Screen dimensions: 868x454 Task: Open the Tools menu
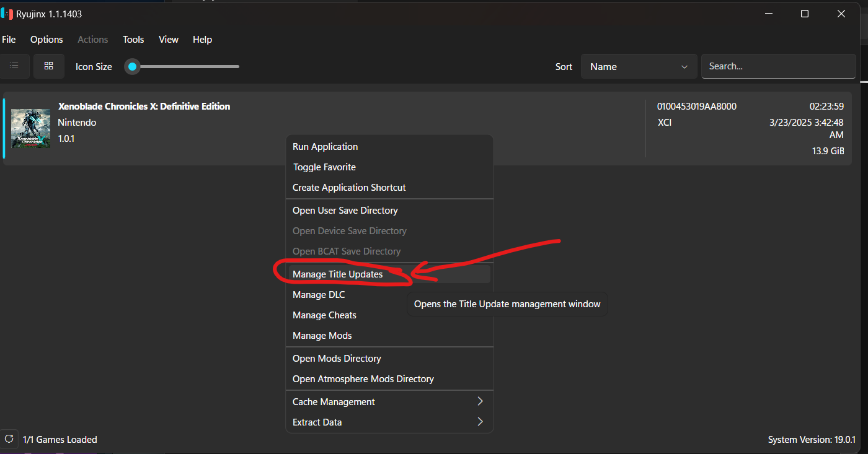[x=133, y=39]
